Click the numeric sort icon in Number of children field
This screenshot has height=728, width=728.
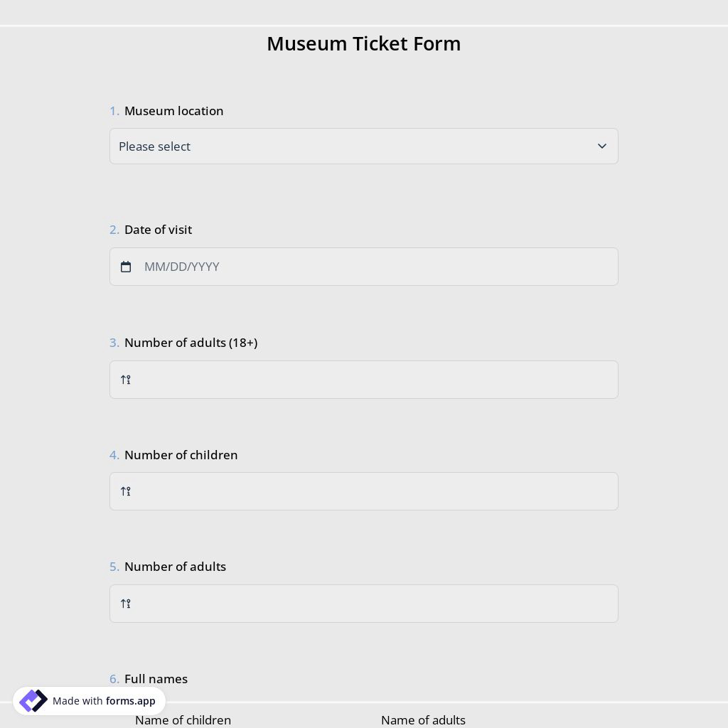tap(126, 491)
